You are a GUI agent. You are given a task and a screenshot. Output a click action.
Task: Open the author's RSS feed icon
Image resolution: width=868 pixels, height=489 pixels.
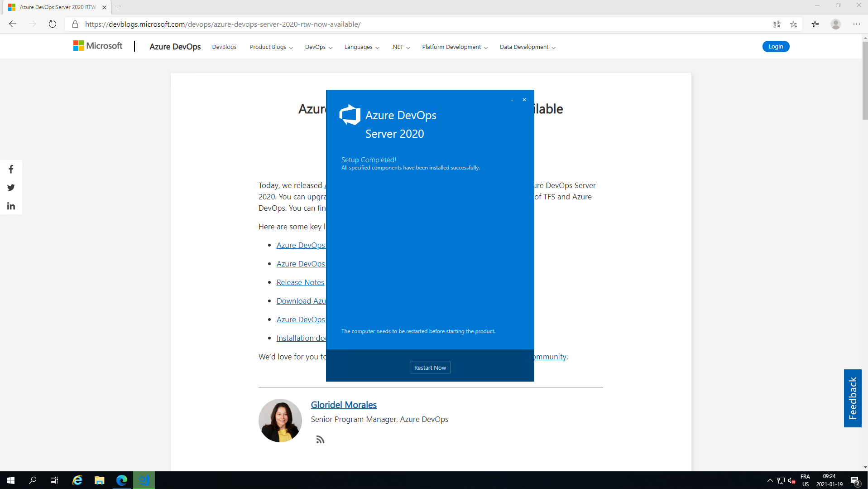point(320,440)
